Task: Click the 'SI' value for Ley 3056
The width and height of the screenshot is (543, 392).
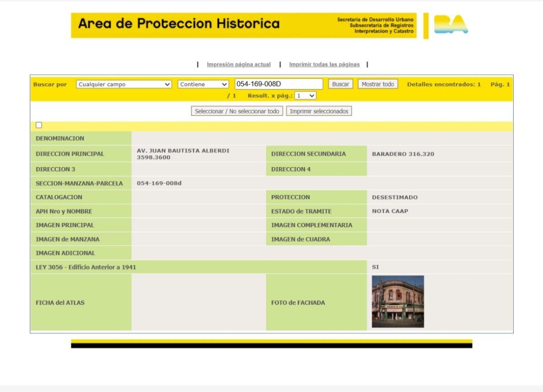Action: point(376,267)
